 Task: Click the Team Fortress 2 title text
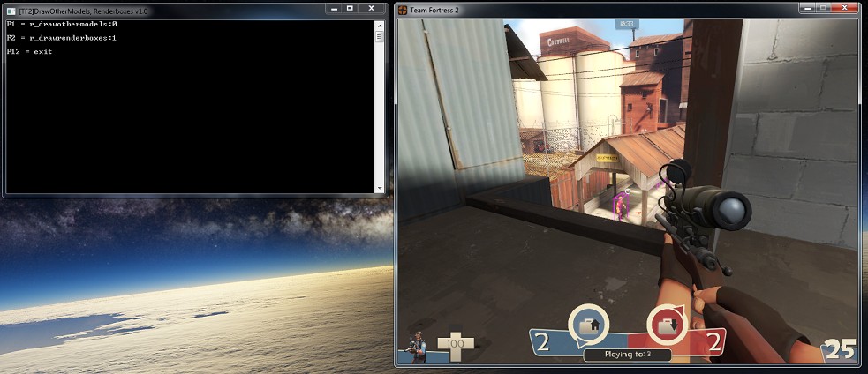[434, 10]
